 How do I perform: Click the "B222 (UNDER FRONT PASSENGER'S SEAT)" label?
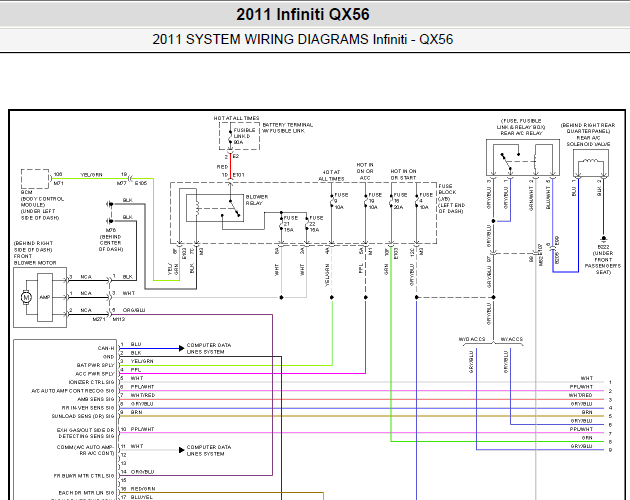click(x=603, y=260)
